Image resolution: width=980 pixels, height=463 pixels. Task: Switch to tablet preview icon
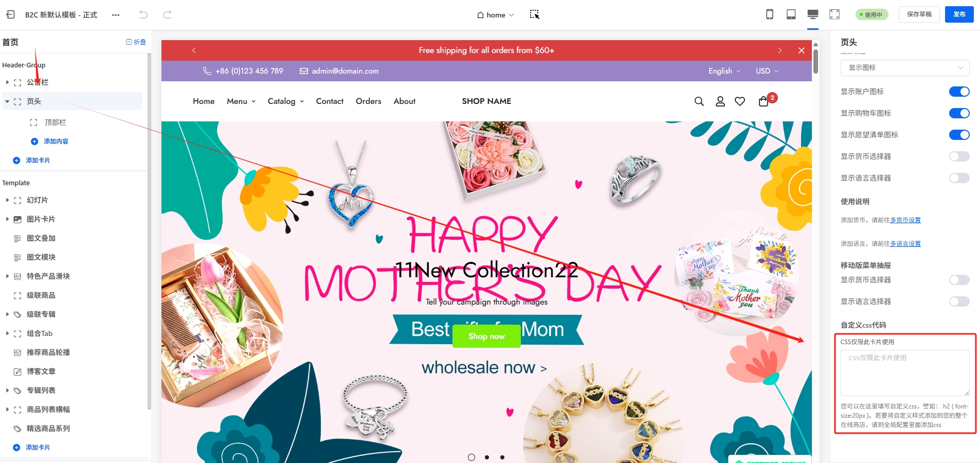pos(791,14)
